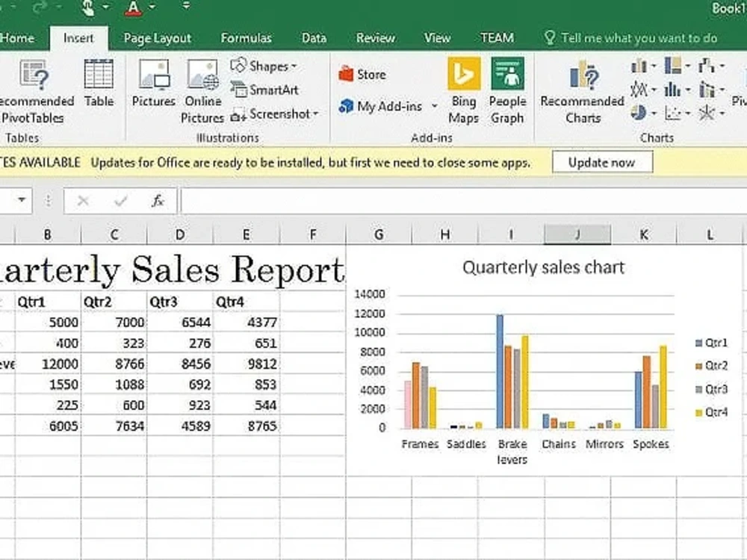Click the Quarterly Sales Report title cell
747x560 pixels.
coord(172,270)
